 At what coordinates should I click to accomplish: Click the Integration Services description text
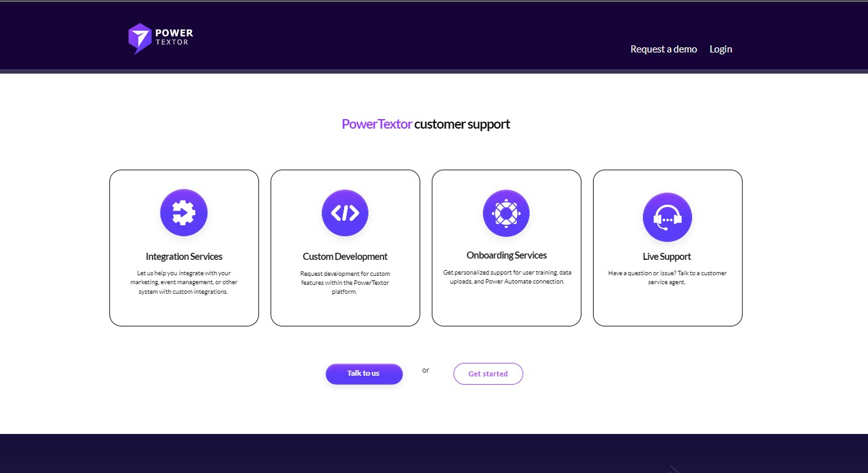point(184,282)
